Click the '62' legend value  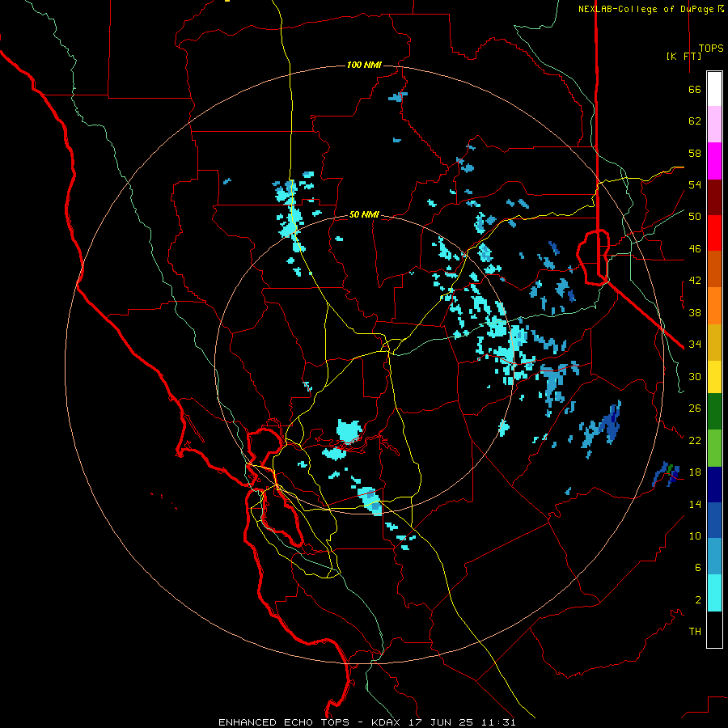click(x=695, y=121)
